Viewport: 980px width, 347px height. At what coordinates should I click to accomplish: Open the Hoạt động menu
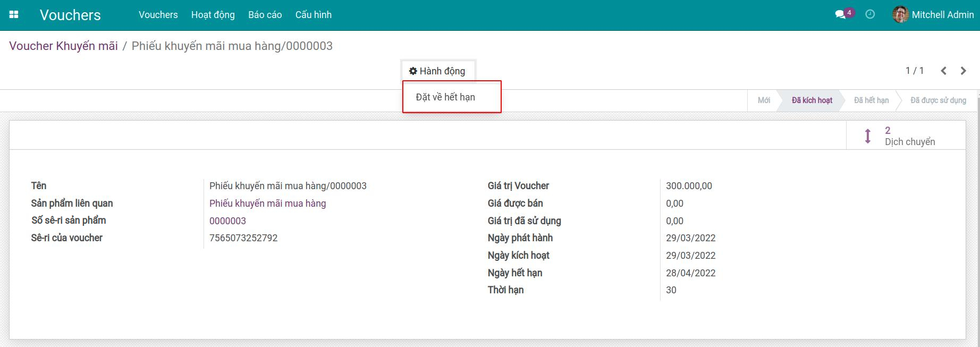point(213,15)
